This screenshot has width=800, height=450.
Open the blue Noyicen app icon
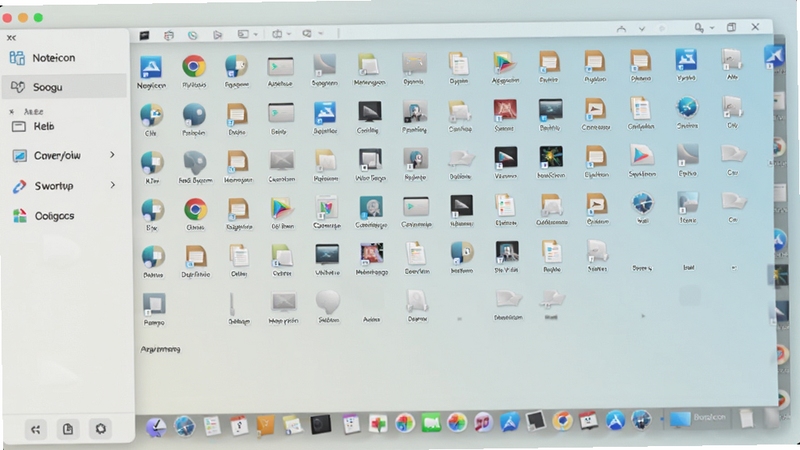151,67
